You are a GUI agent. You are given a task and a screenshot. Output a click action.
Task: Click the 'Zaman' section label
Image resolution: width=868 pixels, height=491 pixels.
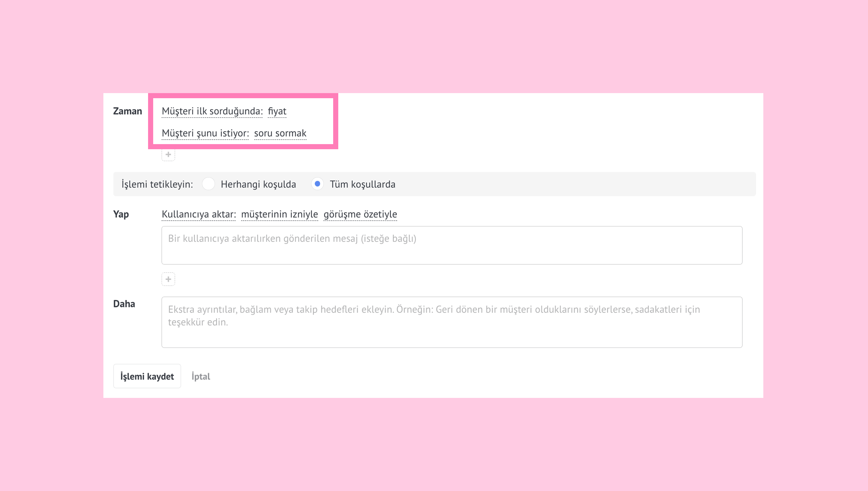pos(127,111)
